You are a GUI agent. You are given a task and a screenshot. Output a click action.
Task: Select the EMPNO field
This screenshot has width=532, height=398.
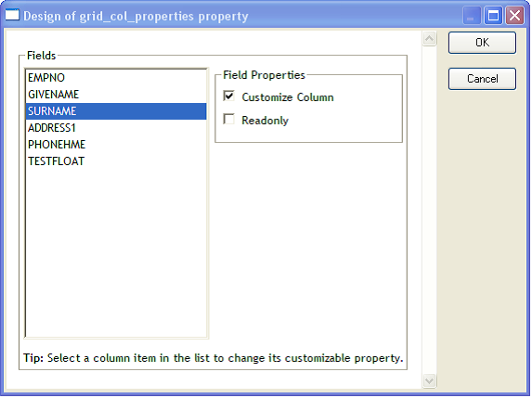(116, 78)
